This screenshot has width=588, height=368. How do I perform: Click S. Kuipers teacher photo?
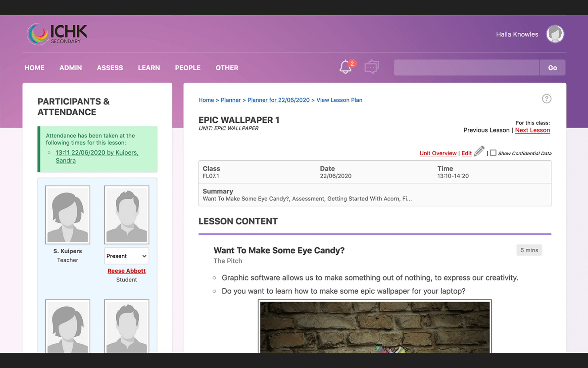(67, 215)
